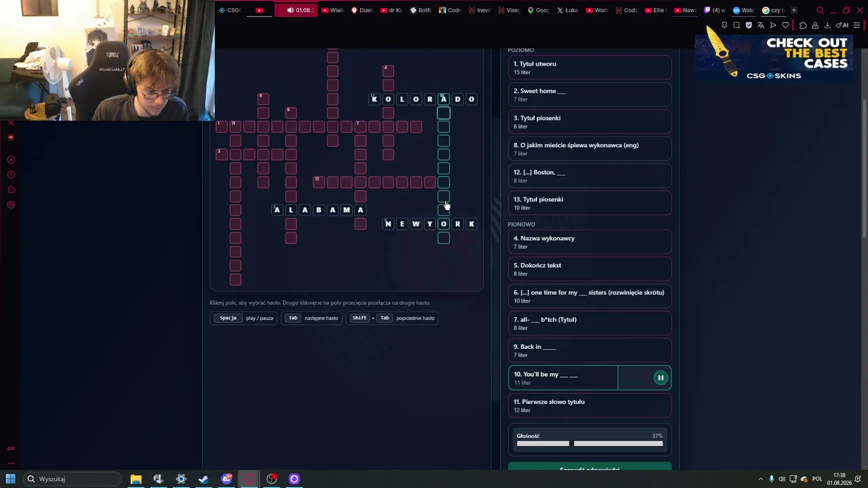Click the heart bookmark icon

pos(786,25)
